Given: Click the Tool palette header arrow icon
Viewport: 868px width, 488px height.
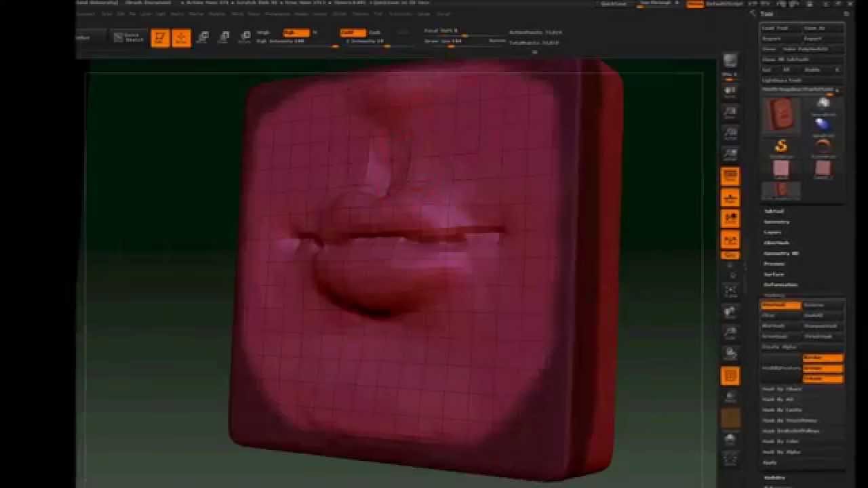Looking at the screenshot, I should [x=753, y=14].
